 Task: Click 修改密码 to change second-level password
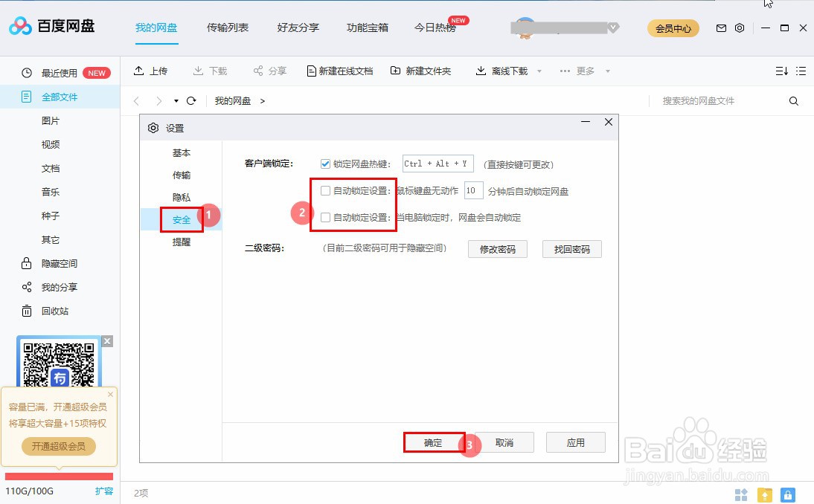pyautogui.click(x=497, y=249)
